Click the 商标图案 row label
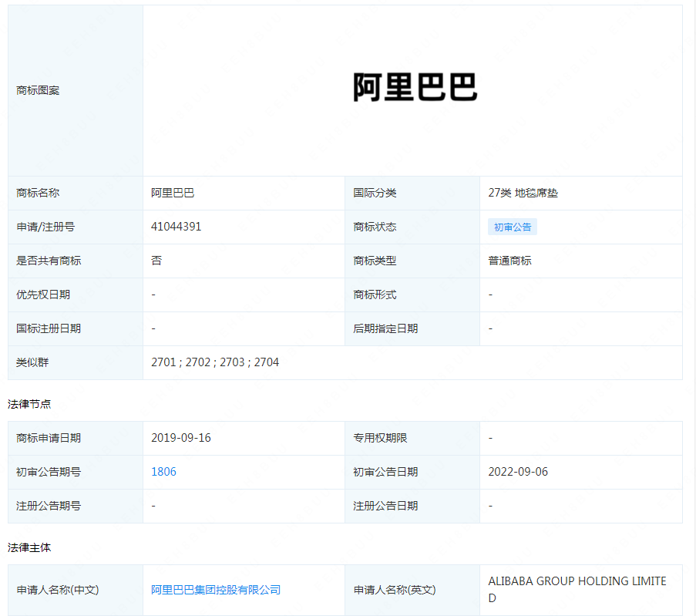The width and height of the screenshot is (696, 616). click(38, 91)
